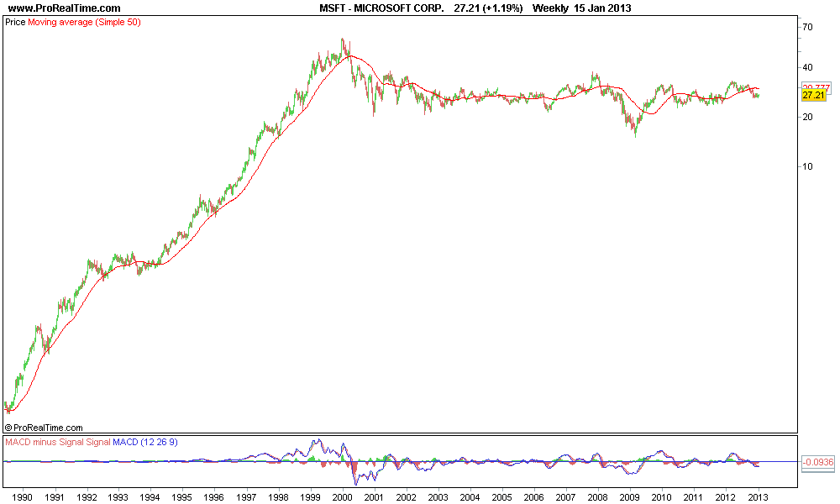Click the 40 tick on price axis
The image size is (840, 504).
(x=807, y=67)
